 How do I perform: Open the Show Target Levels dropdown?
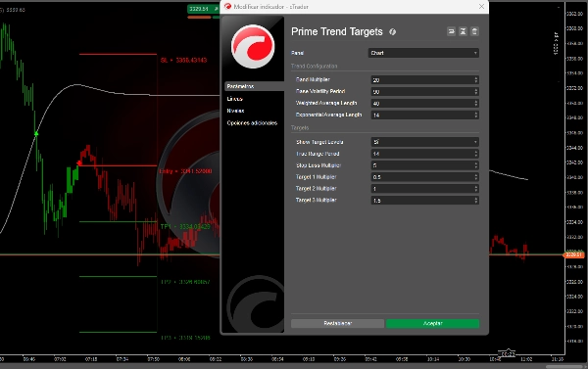tap(425, 142)
